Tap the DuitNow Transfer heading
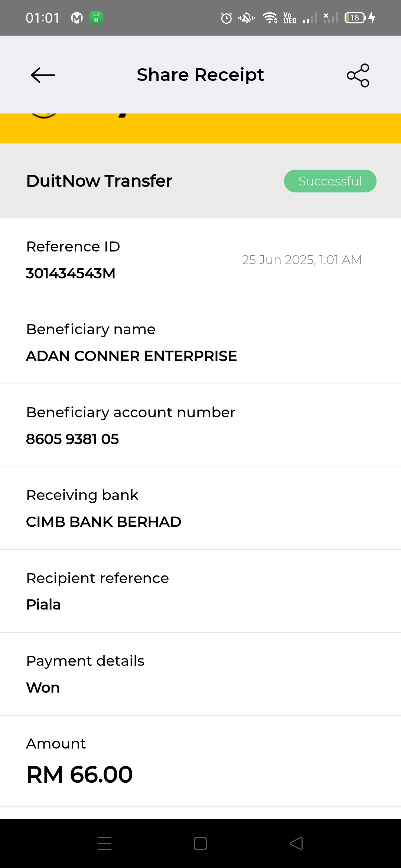 click(99, 181)
